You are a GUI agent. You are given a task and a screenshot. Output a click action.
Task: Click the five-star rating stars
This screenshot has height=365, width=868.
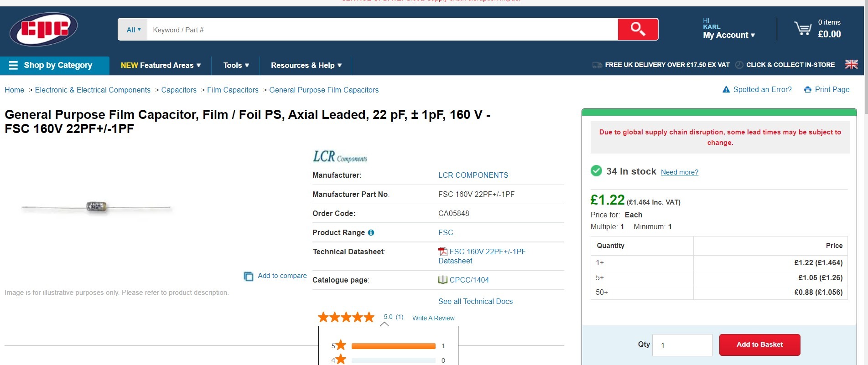[346, 317]
